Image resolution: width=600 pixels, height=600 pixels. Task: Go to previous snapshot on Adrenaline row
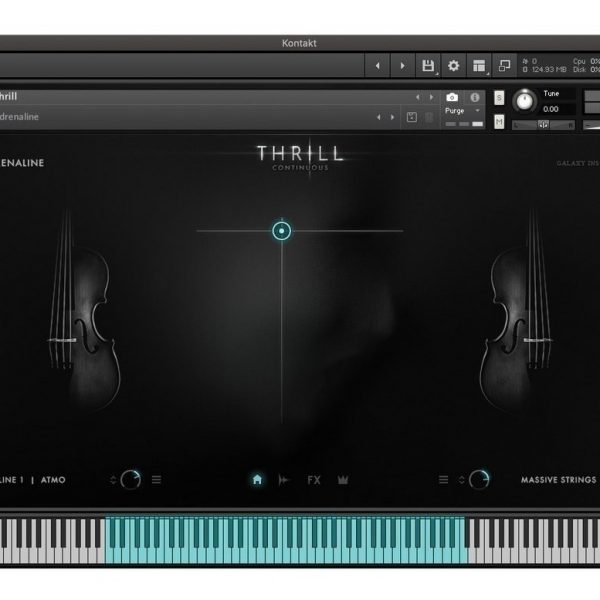(x=379, y=117)
